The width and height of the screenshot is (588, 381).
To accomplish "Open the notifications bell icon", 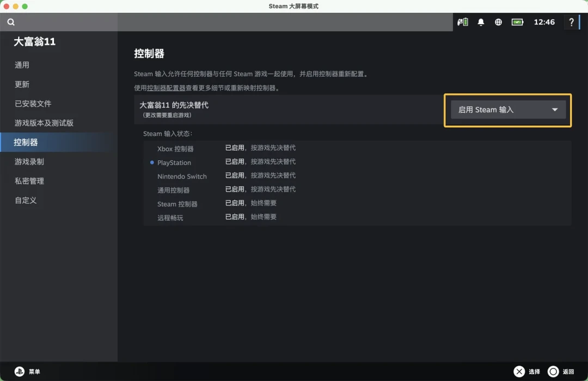I will click(x=481, y=22).
